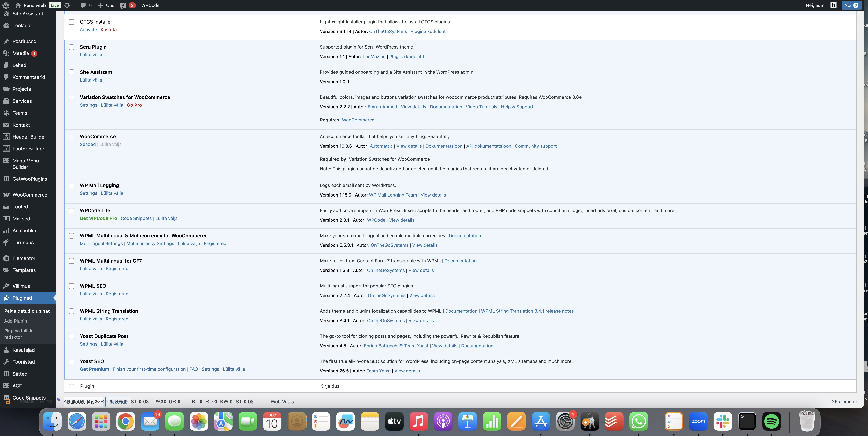The image size is (868, 436).
Task: Click Kustuta for OTGS Installer
Action: coord(109,30)
